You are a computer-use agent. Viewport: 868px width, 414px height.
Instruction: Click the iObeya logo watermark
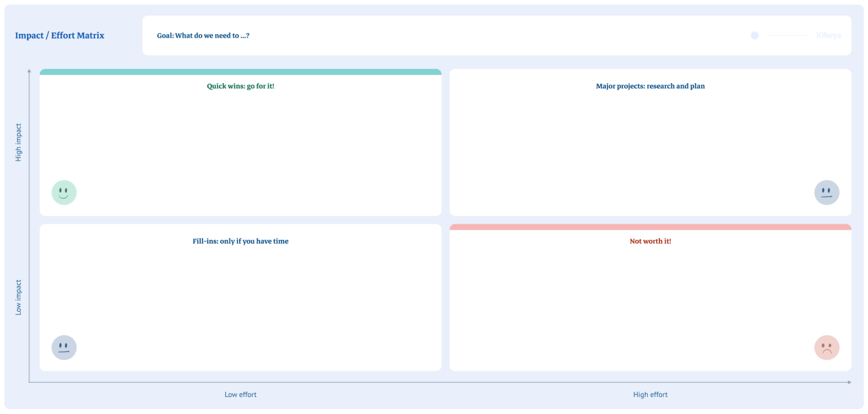point(827,35)
